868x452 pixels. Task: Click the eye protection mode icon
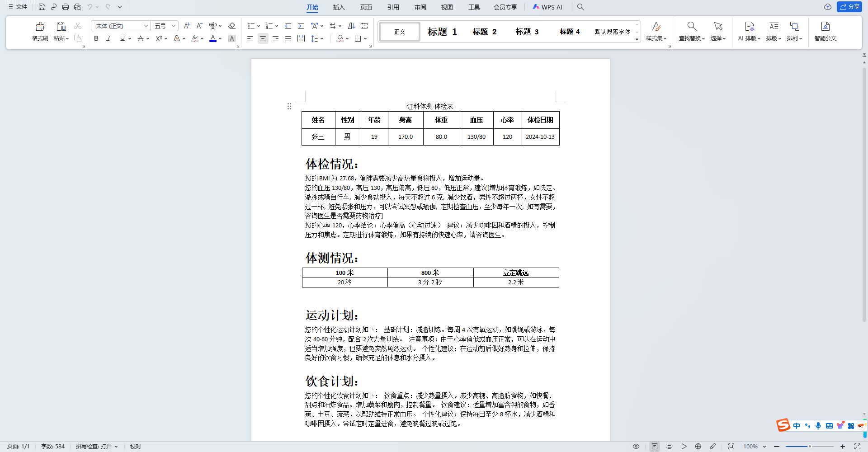pyautogui.click(x=636, y=447)
